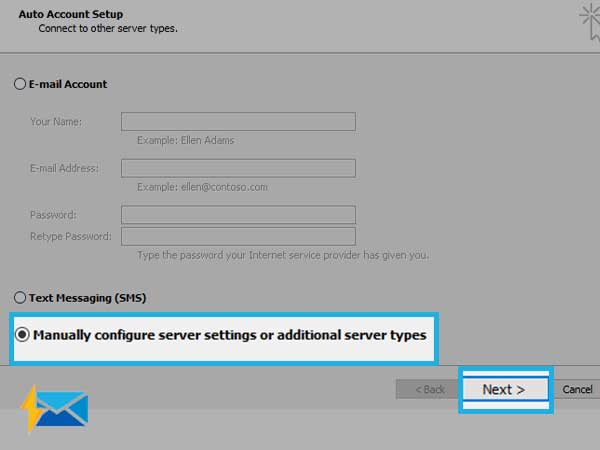Focus the Your Name input field
The width and height of the screenshot is (600, 450).
click(x=238, y=121)
